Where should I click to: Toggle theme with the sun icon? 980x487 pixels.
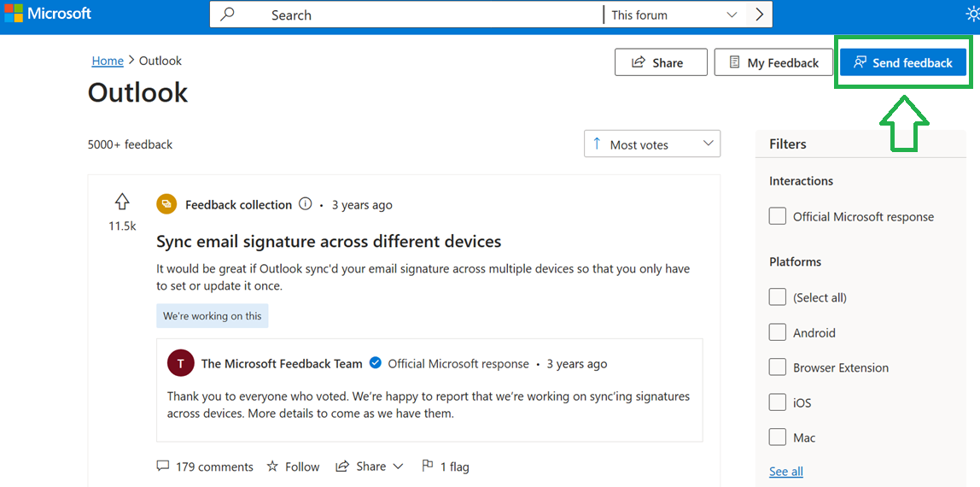tap(972, 15)
